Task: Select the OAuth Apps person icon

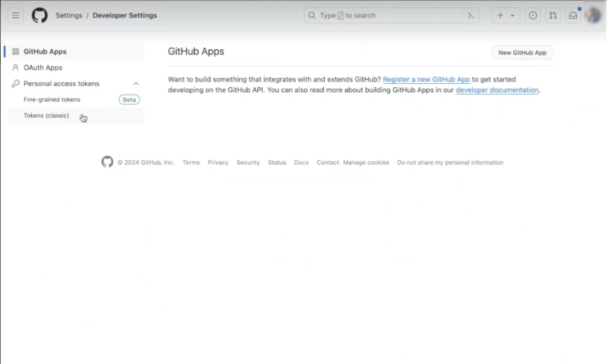Action: (x=15, y=67)
